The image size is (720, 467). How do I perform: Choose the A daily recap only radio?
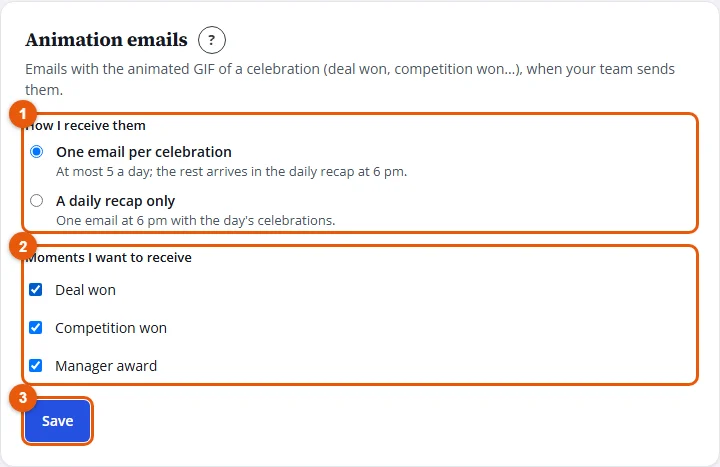[x=36, y=201]
